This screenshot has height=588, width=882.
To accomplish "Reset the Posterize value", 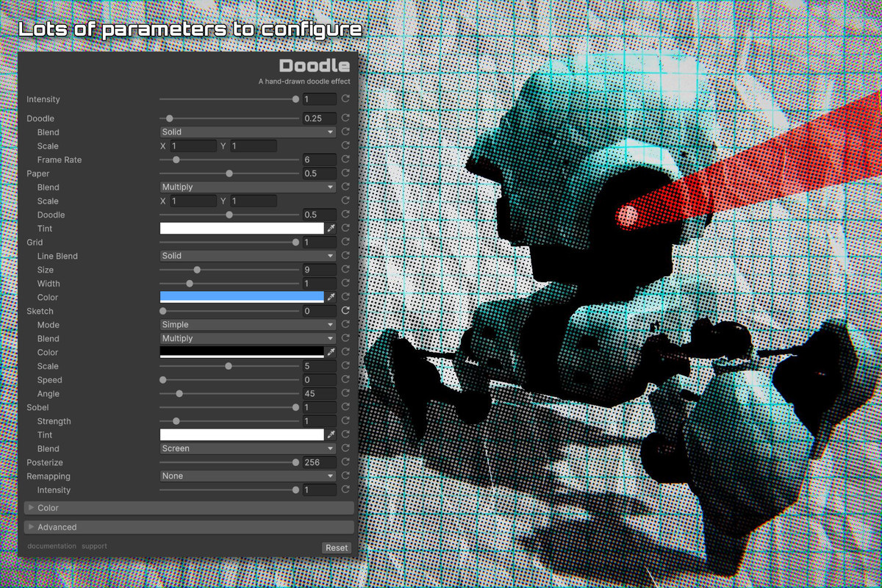I will point(345,462).
